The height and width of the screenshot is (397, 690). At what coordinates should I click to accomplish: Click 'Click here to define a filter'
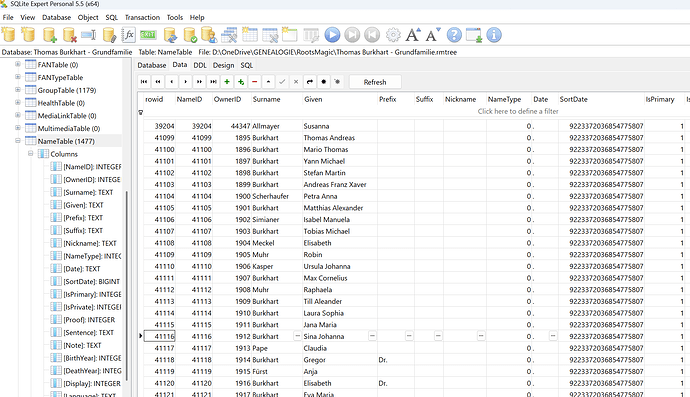518,111
